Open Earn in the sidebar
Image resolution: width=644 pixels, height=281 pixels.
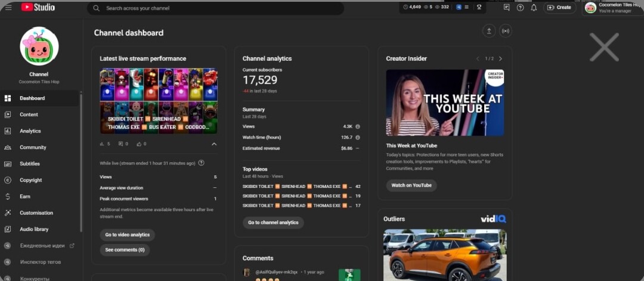(x=39, y=197)
